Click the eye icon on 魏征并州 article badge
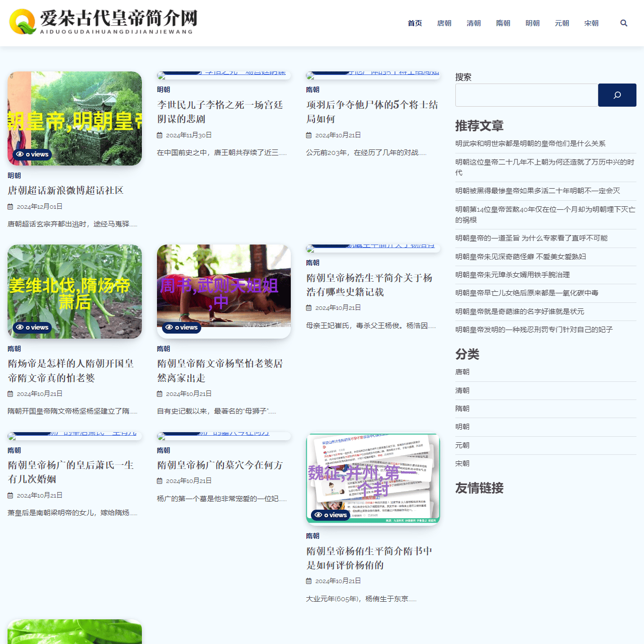This screenshot has height=644, width=644. pyautogui.click(x=317, y=515)
